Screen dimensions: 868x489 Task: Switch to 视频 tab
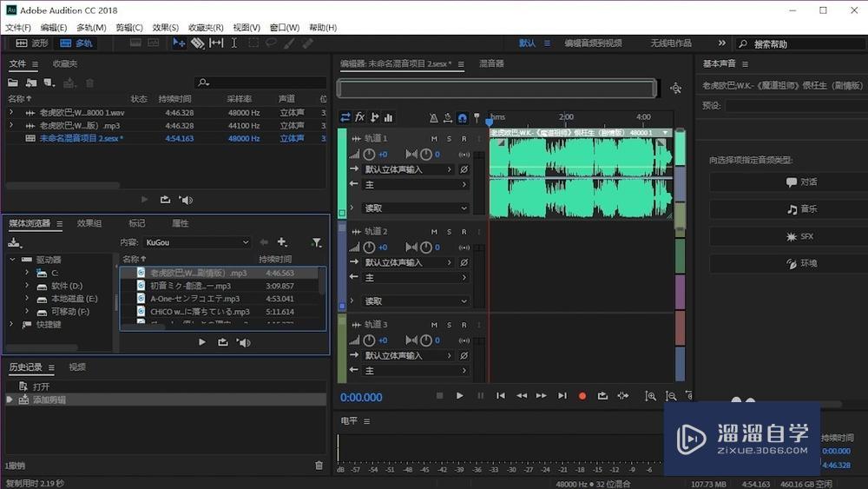pyautogui.click(x=77, y=367)
